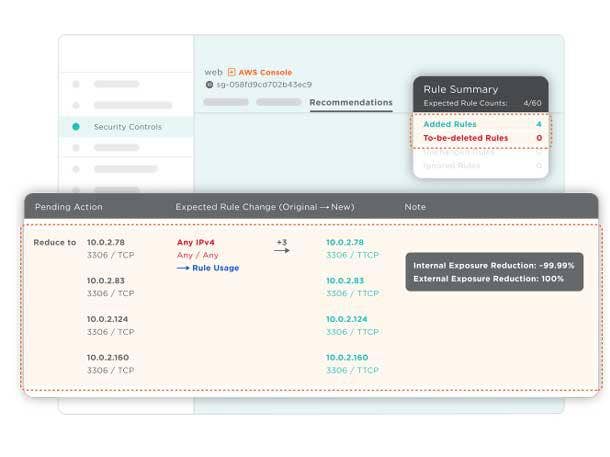Open the AWS Console link

tap(265, 72)
